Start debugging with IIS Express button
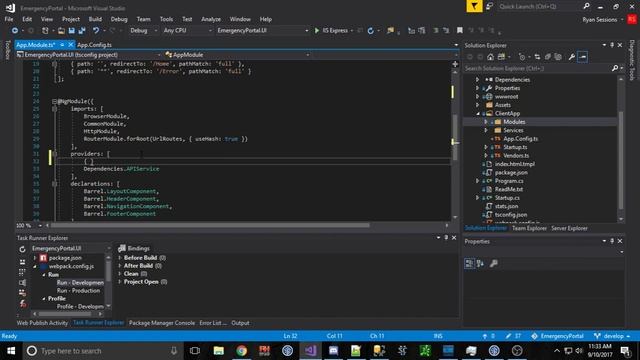 click(331, 31)
